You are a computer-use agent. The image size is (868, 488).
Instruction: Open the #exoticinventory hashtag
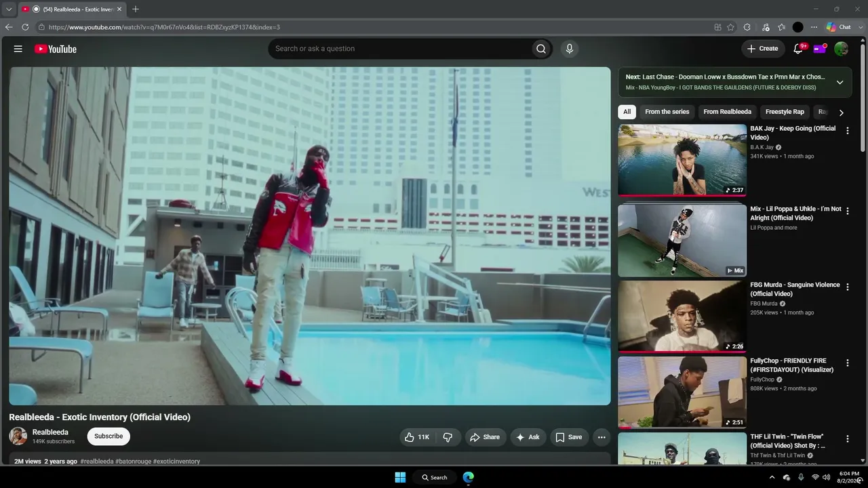[x=176, y=462]
